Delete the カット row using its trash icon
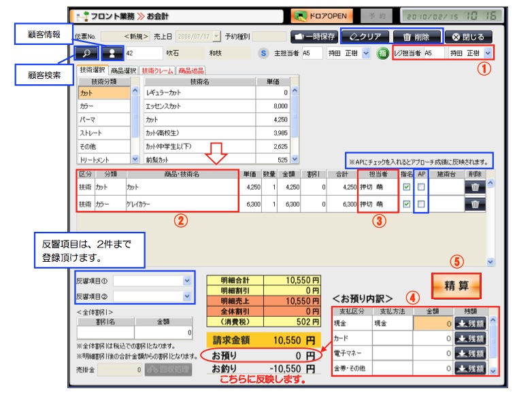Image resolution: width=532 pixels, height=395 pixels. tap(475, 186)
